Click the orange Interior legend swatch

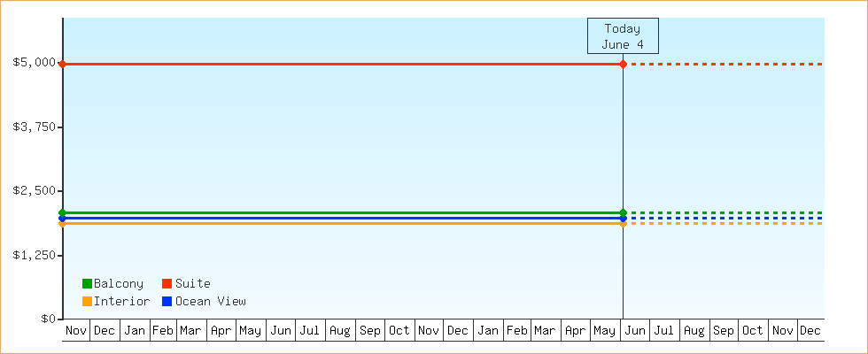pyautogui.click(x=87, y=302)
